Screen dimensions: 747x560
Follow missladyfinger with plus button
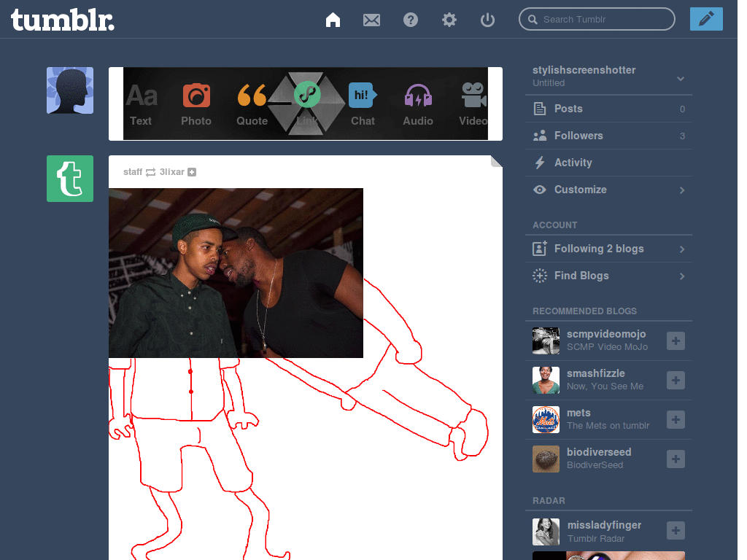[676, 531]
